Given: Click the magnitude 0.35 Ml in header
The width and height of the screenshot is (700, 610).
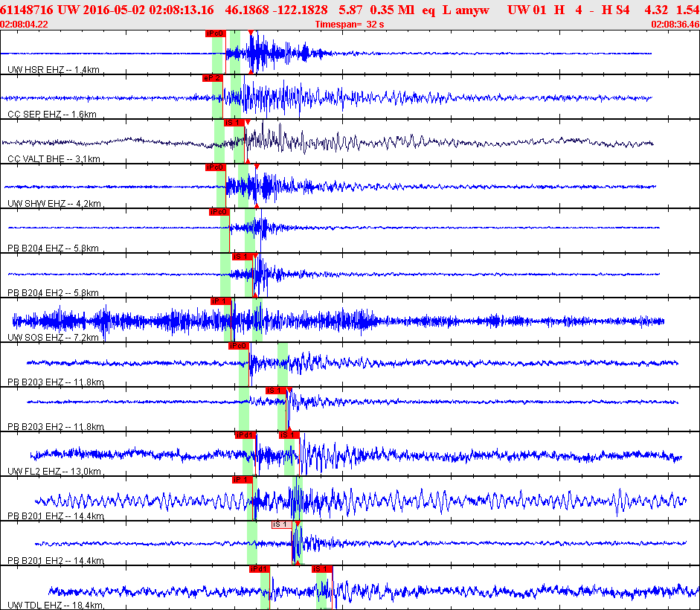Looking at the screenshot, I should tap(393, 10).
